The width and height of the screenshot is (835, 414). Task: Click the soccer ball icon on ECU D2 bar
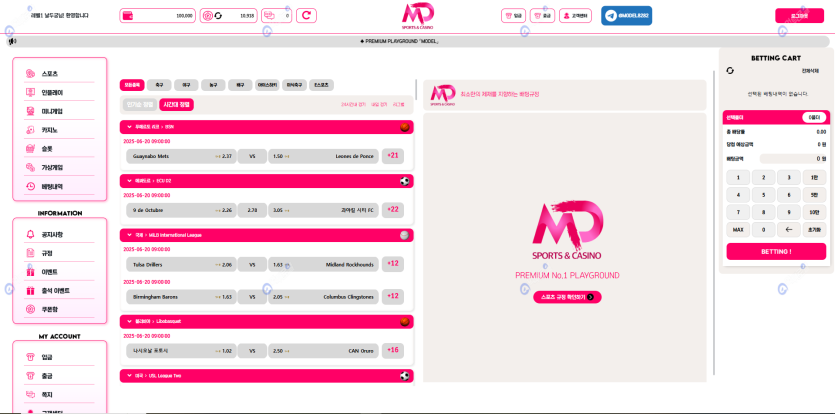(x=405, y=181)
